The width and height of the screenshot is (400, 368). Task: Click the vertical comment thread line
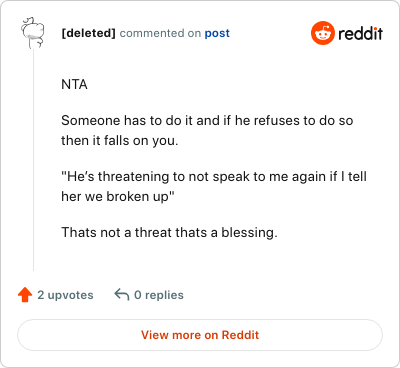(x=33, y=160)
